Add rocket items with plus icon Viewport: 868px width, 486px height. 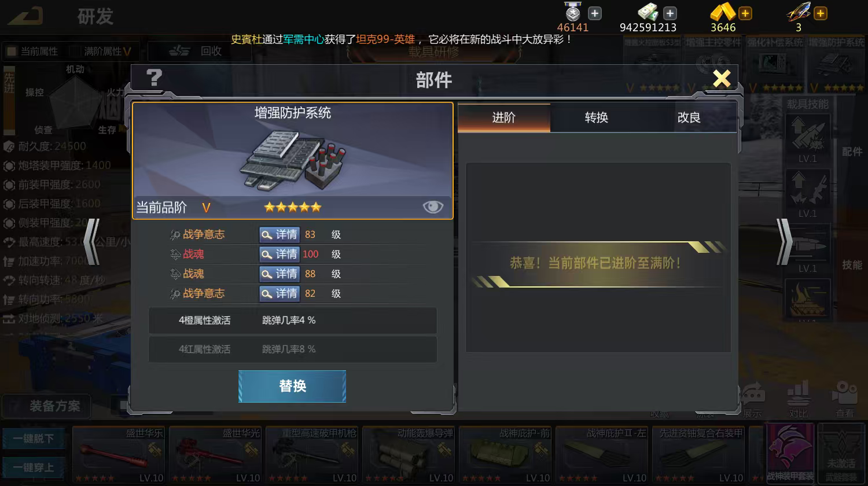(x=821, y=13)
